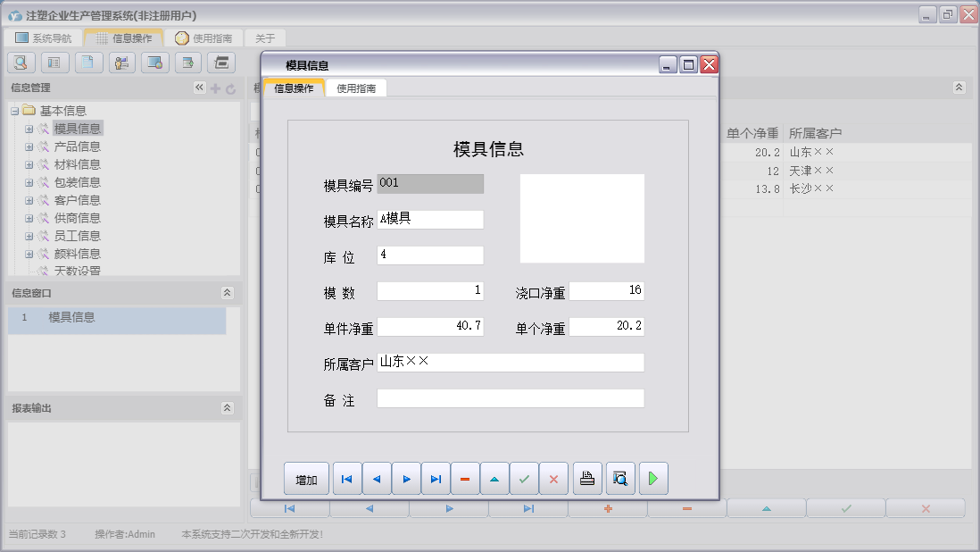This screenshot has height=552, width=980.
Task: Open the 系统导航 tab
Action: tap(45, 38)
